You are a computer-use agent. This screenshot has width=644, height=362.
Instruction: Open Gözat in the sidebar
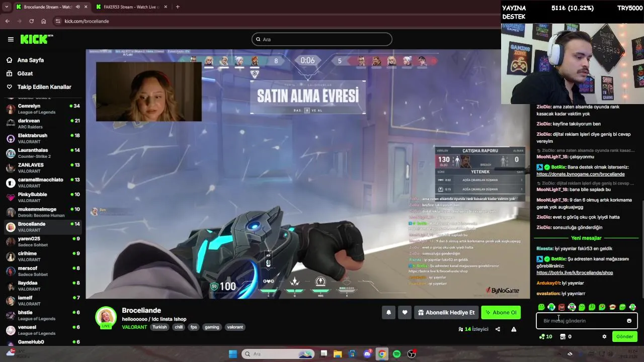[25, 73]
